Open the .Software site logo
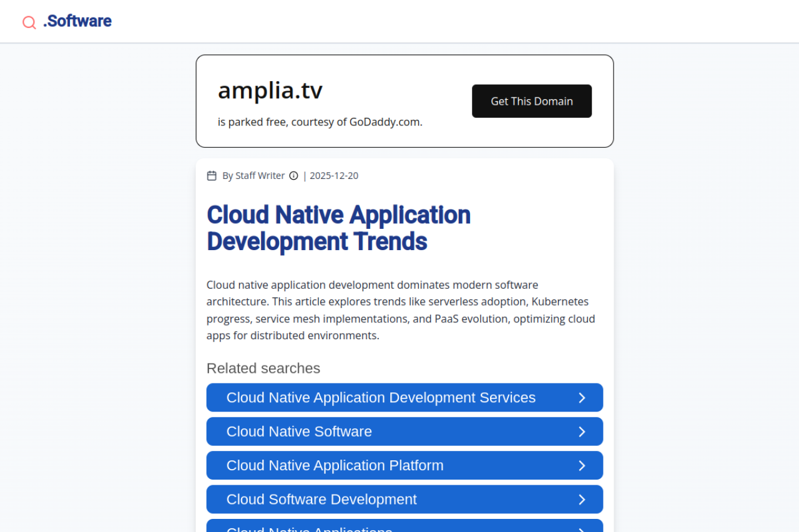Screen dimensions: 799x532 click(x=77, y=21)
